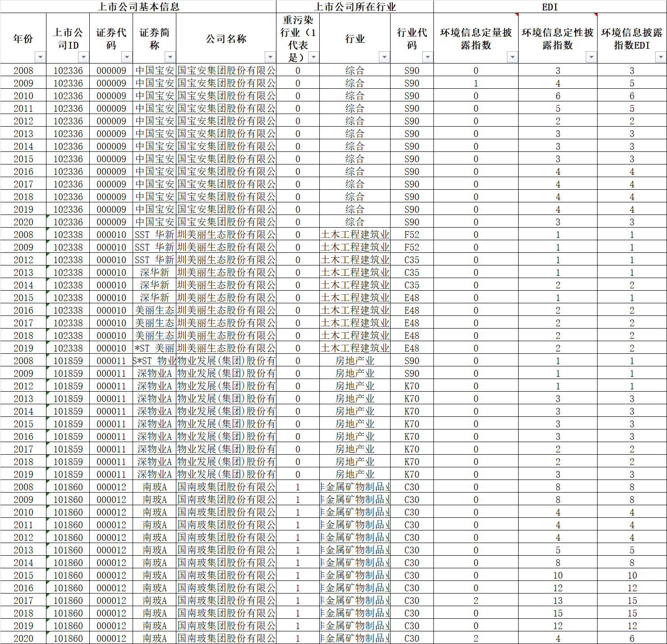This screenshot has width=667, height=644.
Task: Select the merged header 上市公司所在行业
Action: [x=355, y=6]
